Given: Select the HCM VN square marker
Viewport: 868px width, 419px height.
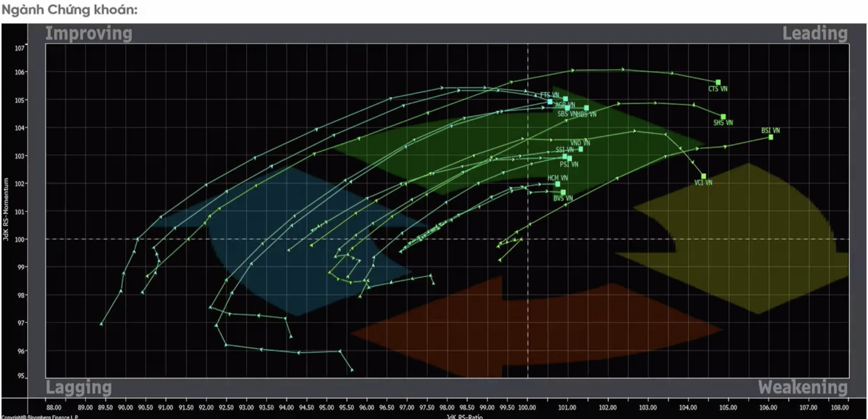Looking at the screenshot, I should pos(557,184).
